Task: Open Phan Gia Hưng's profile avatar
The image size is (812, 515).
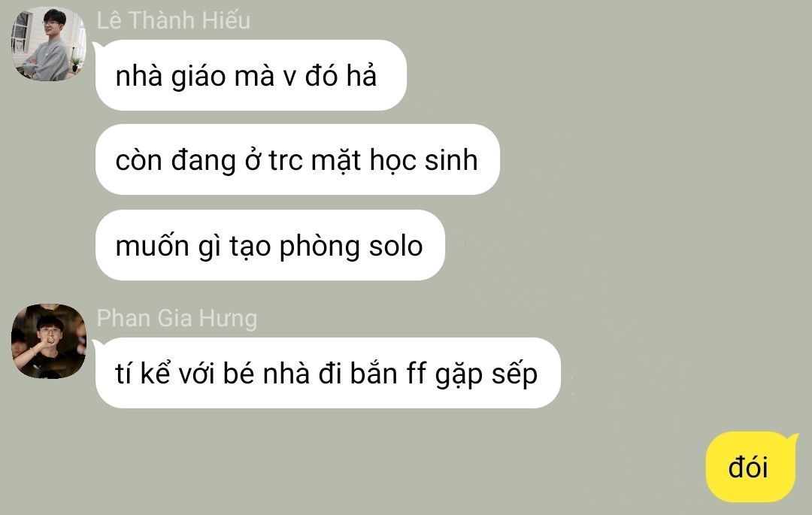Action: pos(49,341)
